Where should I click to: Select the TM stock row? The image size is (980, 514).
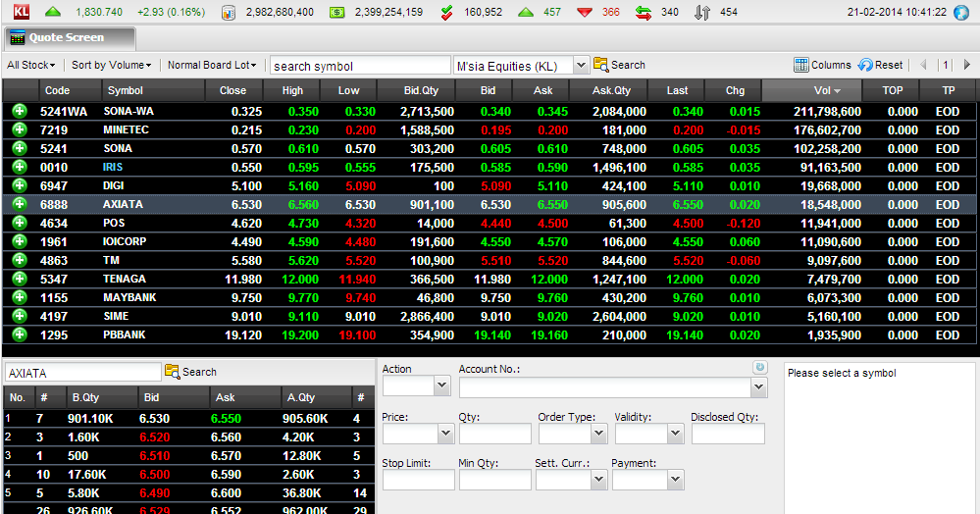pyautogui.click(x=490, y=260)
